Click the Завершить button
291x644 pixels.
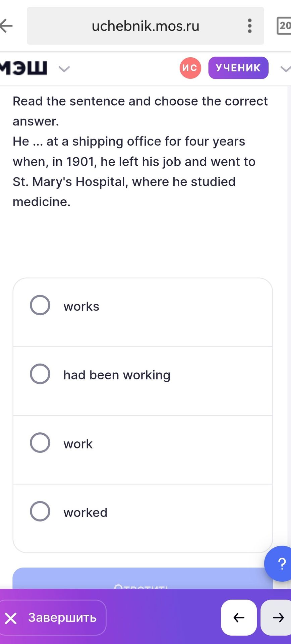[x=53, y=618]
